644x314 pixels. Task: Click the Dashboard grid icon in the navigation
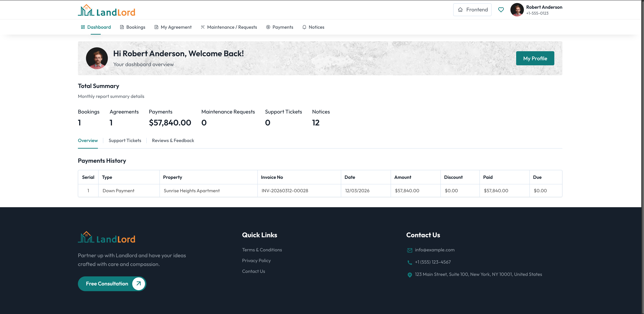point(83,27)
